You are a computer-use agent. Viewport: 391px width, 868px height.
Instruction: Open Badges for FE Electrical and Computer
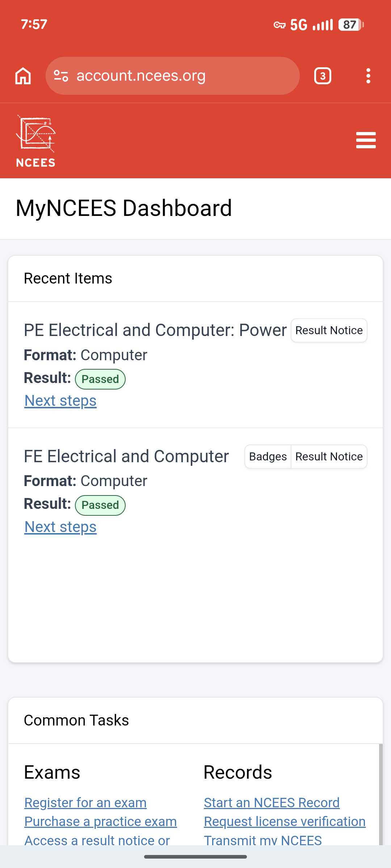click(x=268, y=456)
